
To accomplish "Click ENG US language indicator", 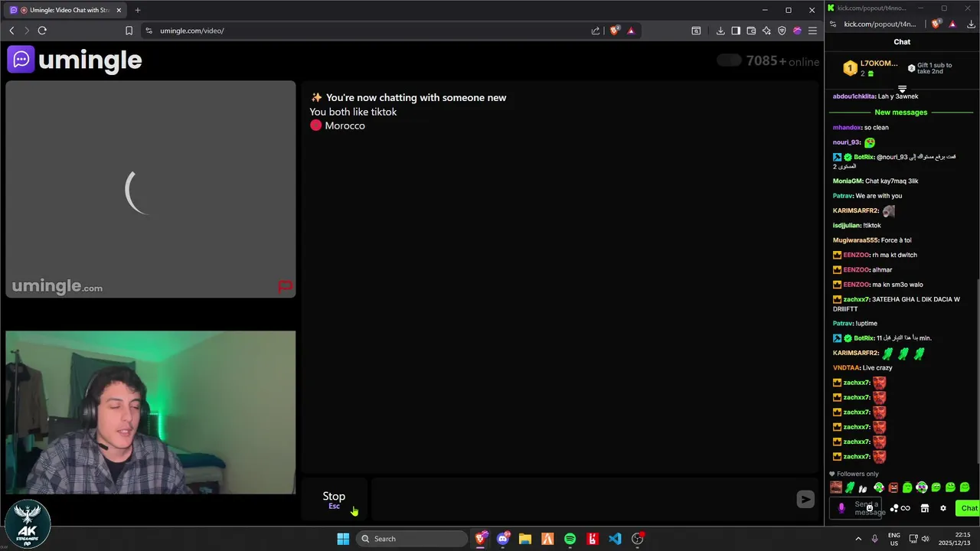I will (x=894, y=539).
